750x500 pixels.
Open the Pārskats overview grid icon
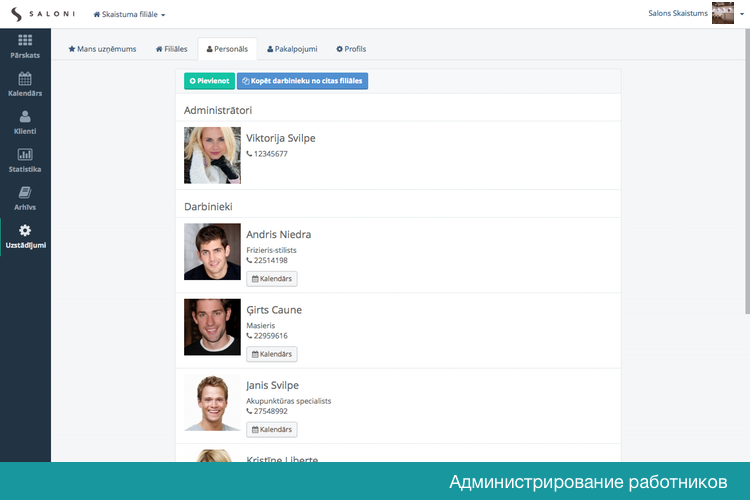25,40
